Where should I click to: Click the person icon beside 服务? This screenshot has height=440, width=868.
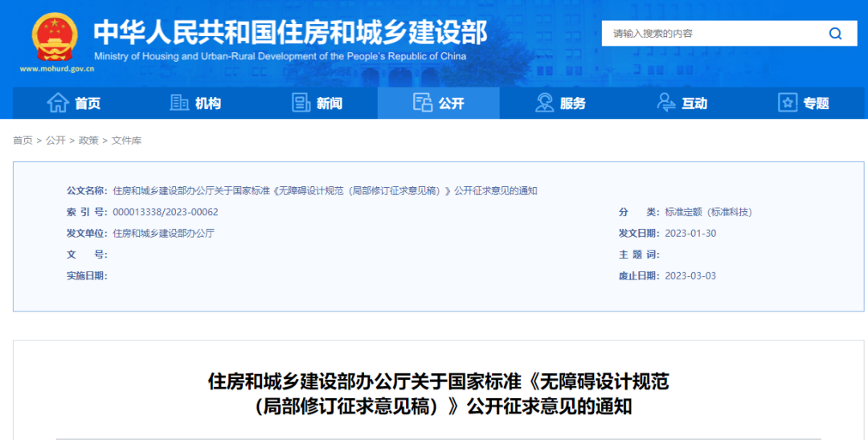coord(544,103)
